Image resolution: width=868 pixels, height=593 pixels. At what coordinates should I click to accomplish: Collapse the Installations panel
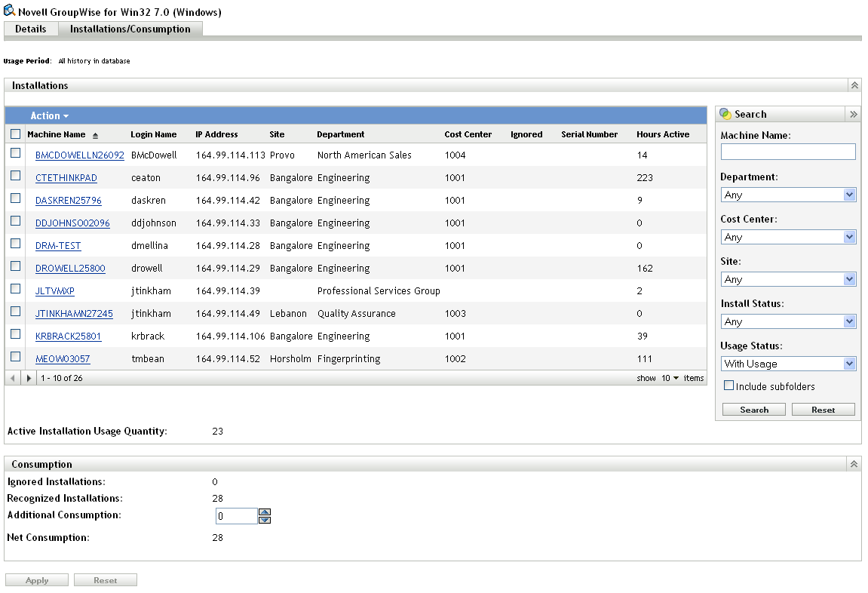click(854, 86)
